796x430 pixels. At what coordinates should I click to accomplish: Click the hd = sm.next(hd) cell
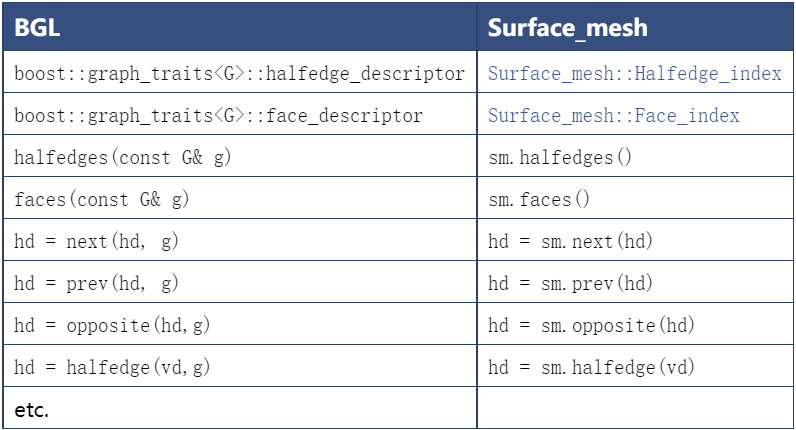click(x=635, y=240)
